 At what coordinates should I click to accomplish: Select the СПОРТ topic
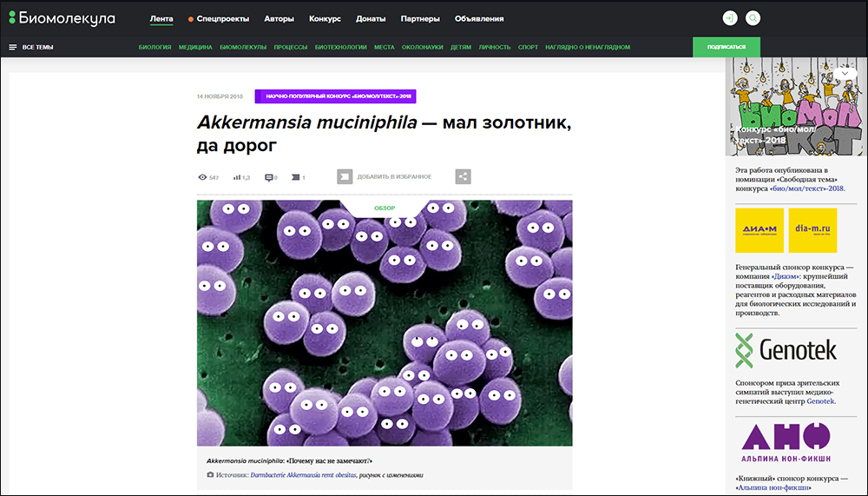tap(528, 47)
